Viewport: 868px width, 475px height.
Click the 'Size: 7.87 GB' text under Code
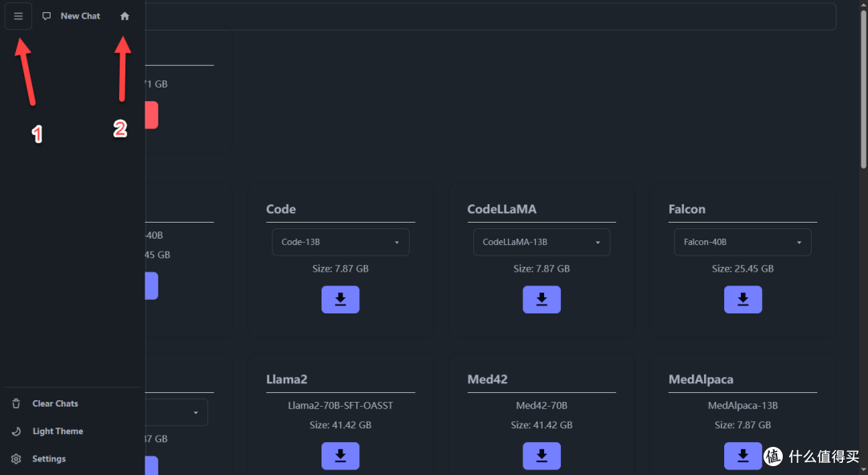point(341,268)
